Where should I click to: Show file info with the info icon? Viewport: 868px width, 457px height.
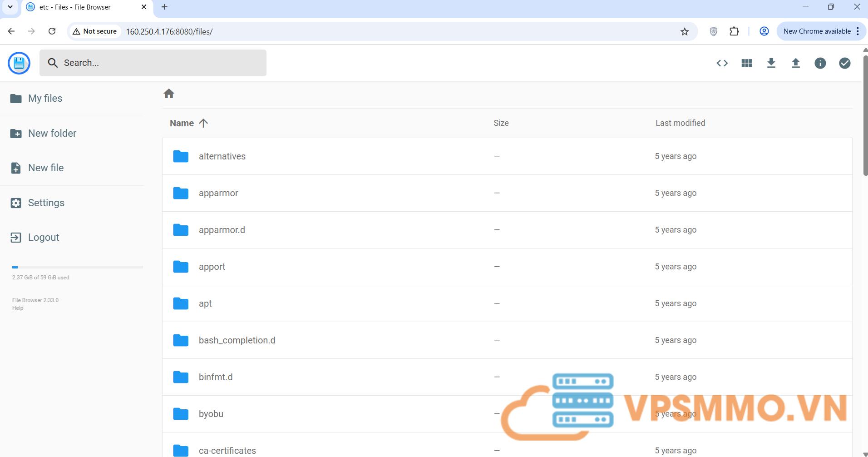[820, 63]
